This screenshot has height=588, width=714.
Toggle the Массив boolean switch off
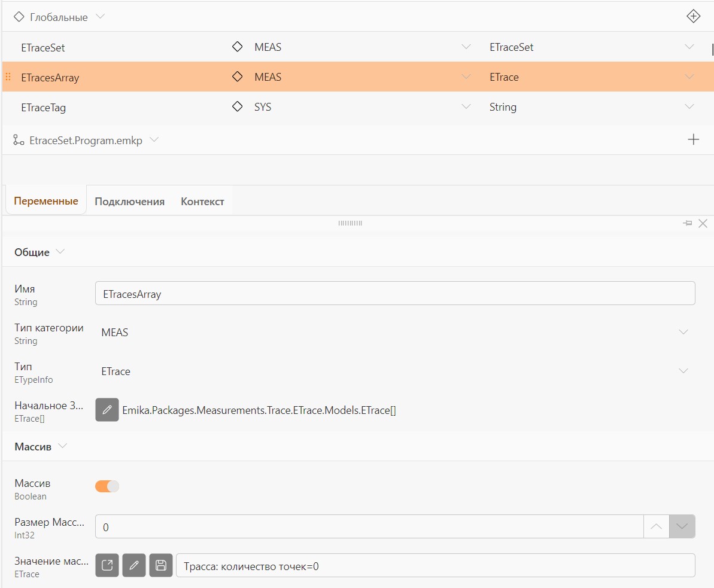107,486
